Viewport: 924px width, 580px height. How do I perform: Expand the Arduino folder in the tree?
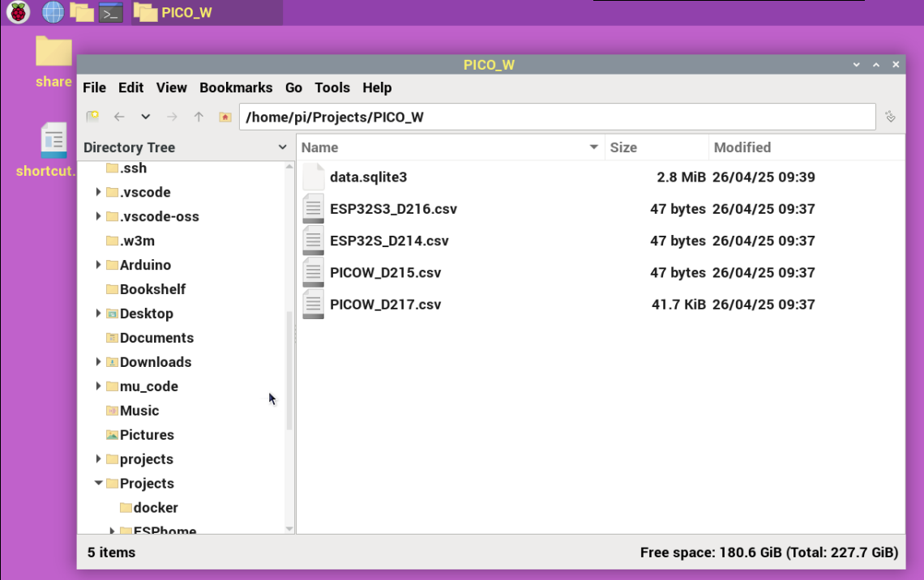click(x=98, y=265)
